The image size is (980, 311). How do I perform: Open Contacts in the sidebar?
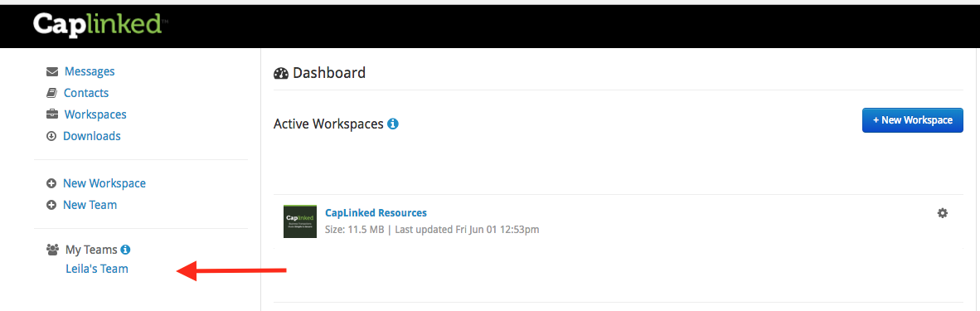tap(86, 93)
